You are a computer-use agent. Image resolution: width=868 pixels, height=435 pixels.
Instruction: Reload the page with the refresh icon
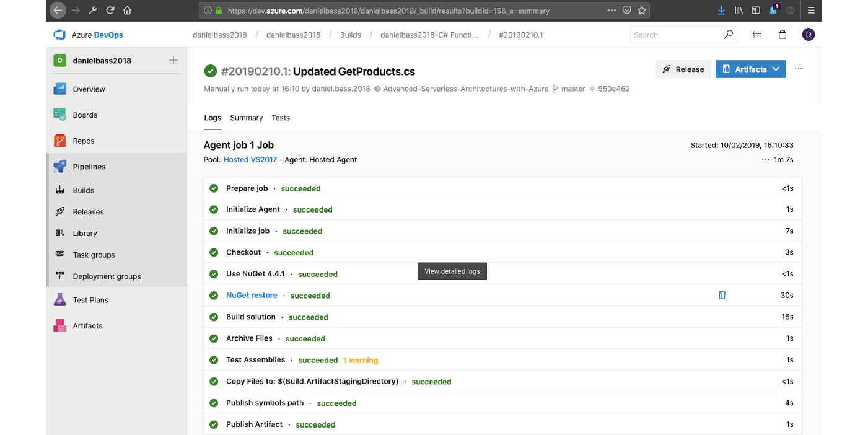click(110, 11)
